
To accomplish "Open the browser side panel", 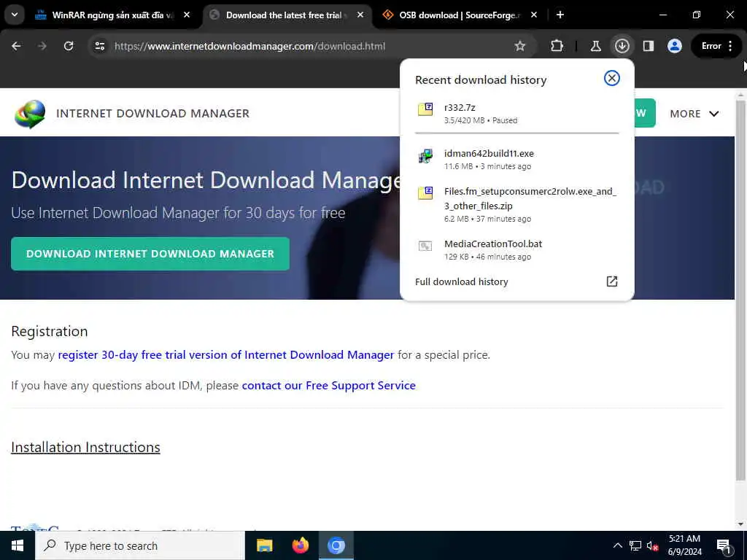I will point(649,46).
